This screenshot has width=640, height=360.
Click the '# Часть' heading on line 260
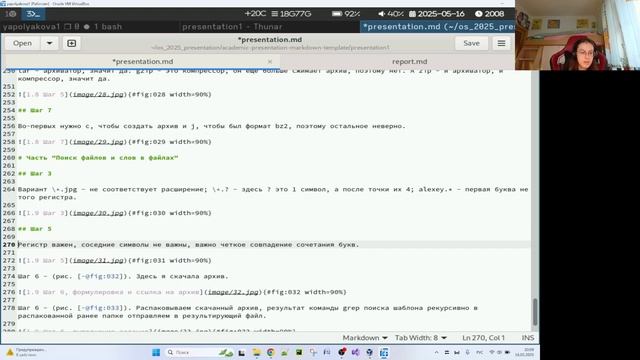(98, 158)
